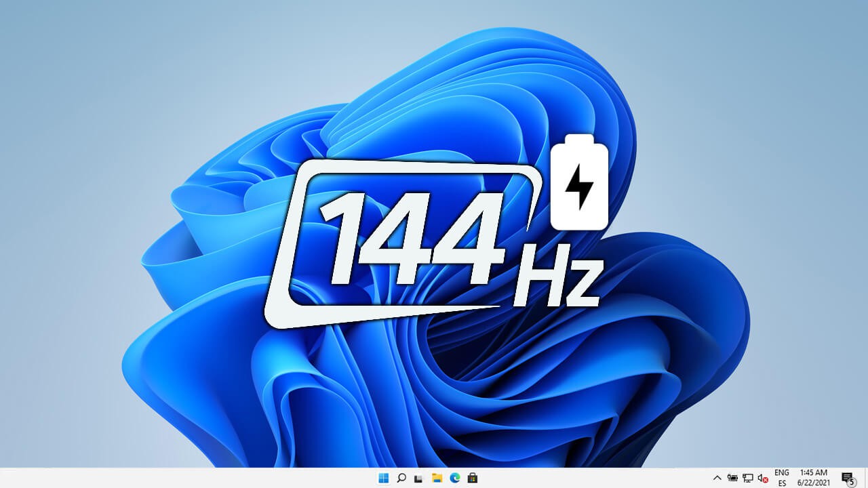This screenshot has height=488, width=868.
Task: Open clock showing 1:45 AM
Action: click(814, 478)
